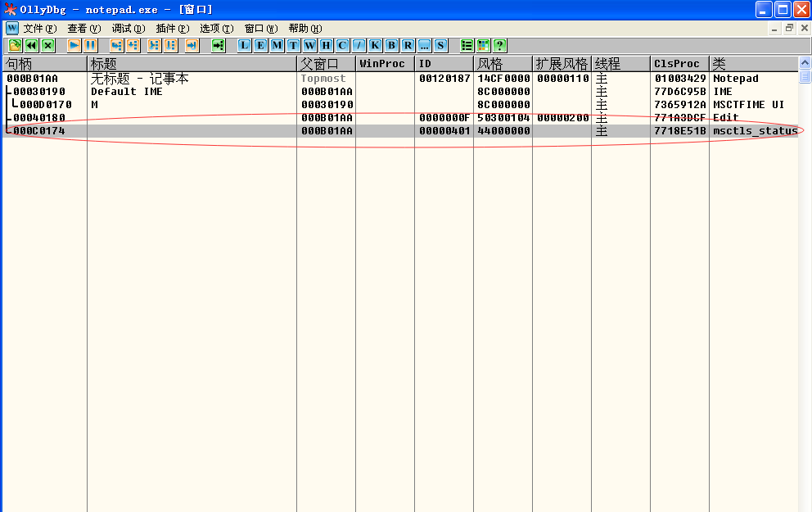Image resolution: width=812 pixels, height=512 pixels.
Task: Click the MDI window system menu icon
Action: point(12,28)
